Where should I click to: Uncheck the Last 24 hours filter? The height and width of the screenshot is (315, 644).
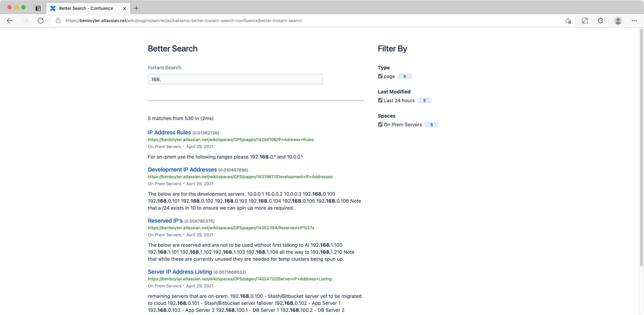380,100
